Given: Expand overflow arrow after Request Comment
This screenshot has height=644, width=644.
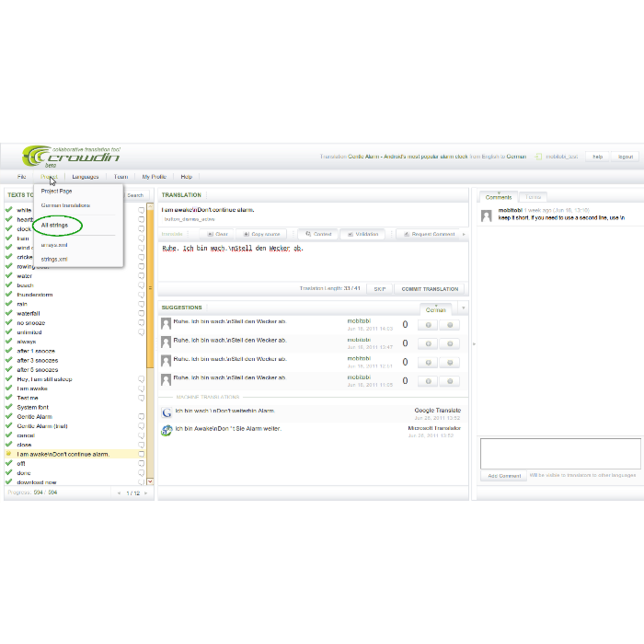Looking at the screenshot, I should point(464,234).
